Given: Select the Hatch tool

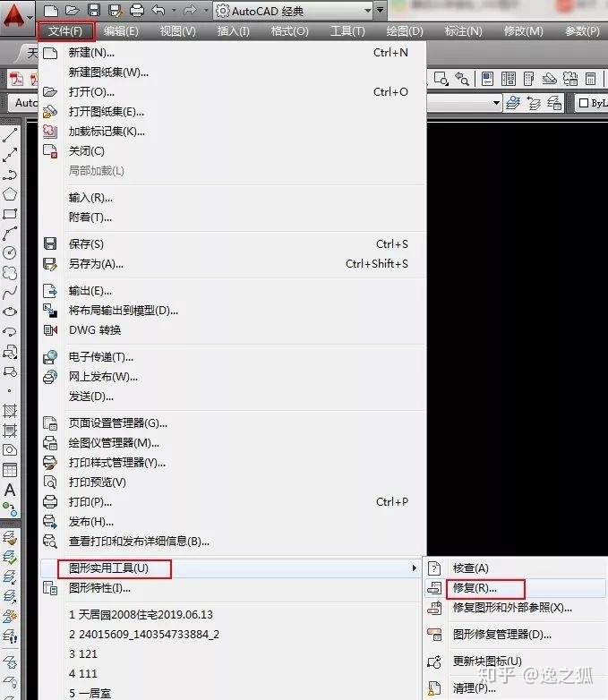Looking at the screenshot, I should tap(10, 410).
